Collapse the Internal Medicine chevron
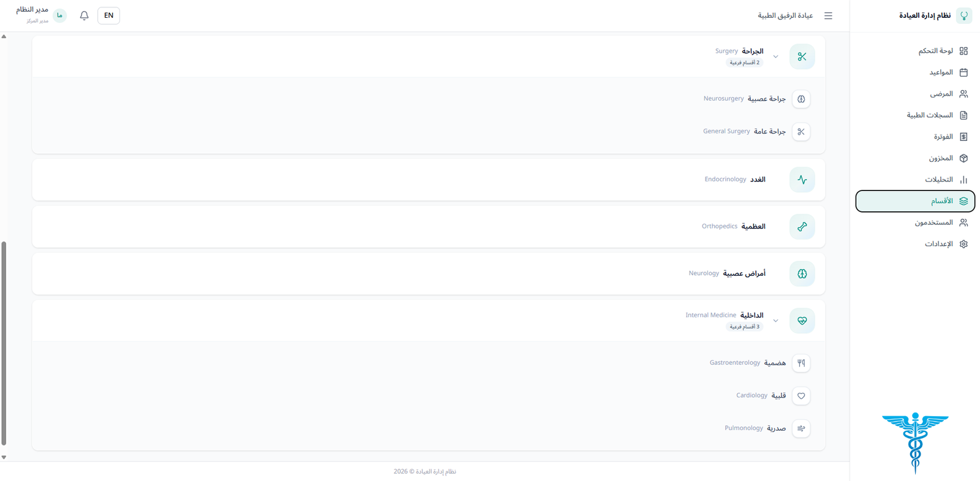This screenshot has height=481, width=980. [x=775, y=320]
